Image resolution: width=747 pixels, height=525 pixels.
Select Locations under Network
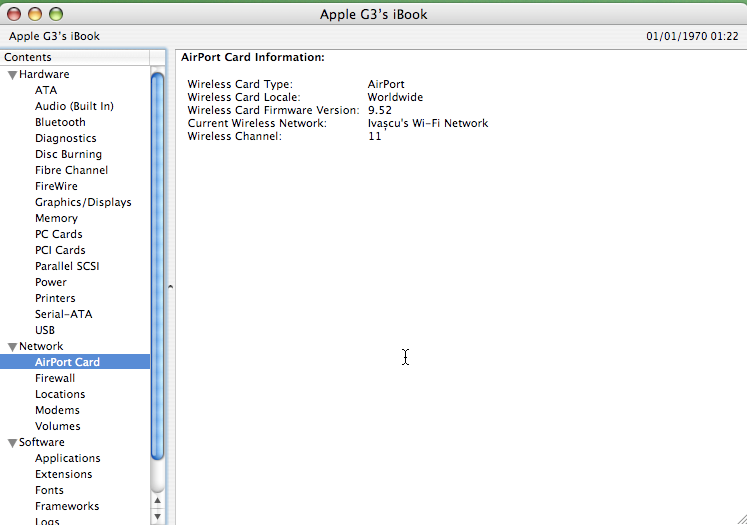60,394
